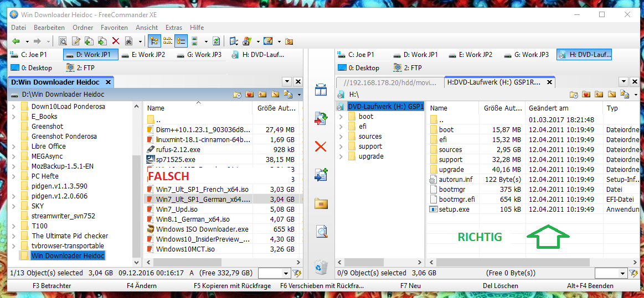Viewport: 644px width, 298px height.
Task: Open right panel tab list dropdown
Action: coord(624,82)
